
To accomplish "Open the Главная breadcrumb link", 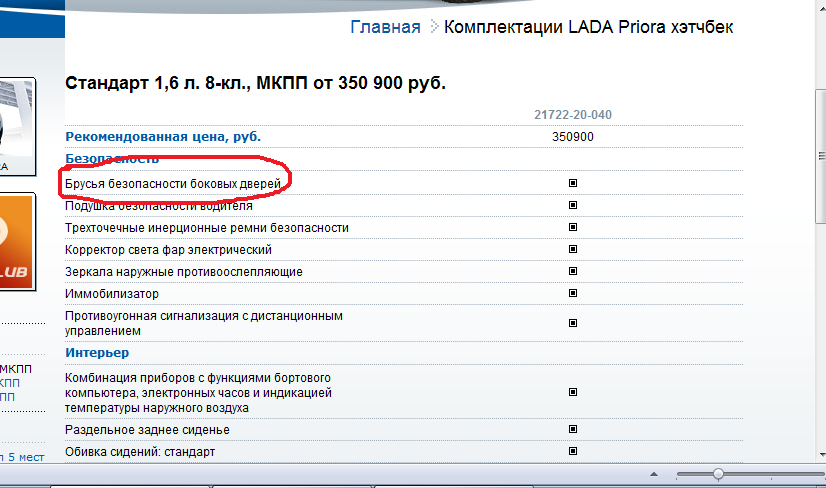I will pyautogui.click(x=385, y=27).
